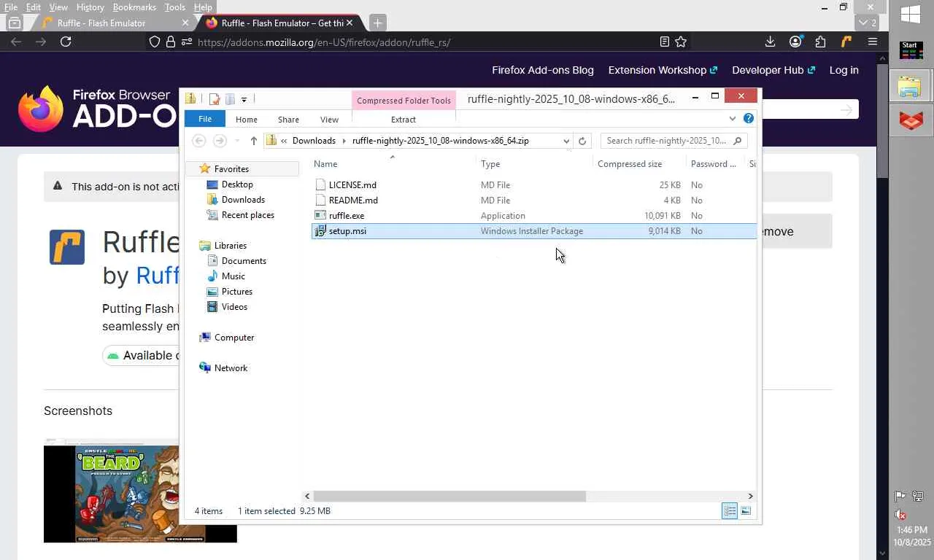Open the red fox taskbar application

[x=910, y=120]
